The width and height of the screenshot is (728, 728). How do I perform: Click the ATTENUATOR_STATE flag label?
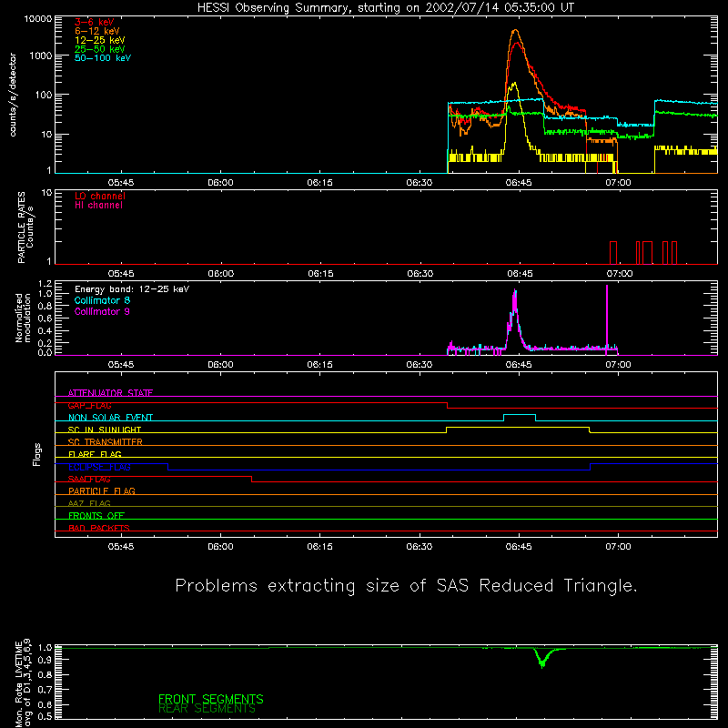[110, 393]
